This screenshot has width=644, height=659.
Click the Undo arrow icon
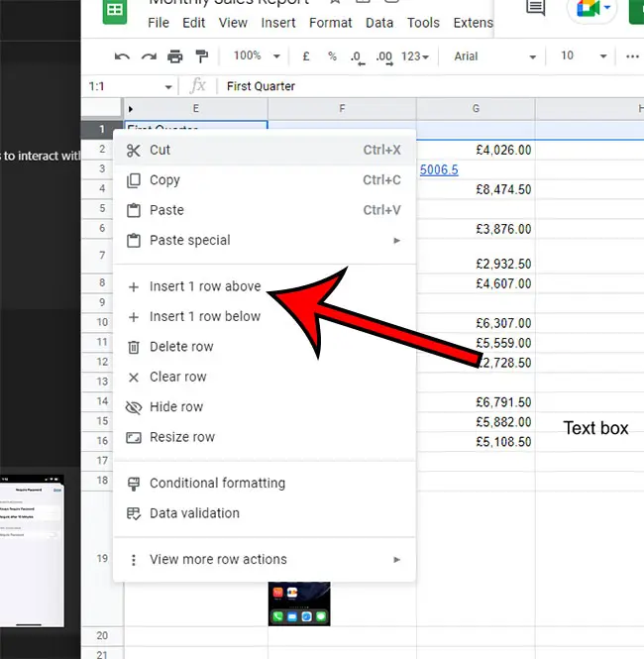tap(123, 56)
